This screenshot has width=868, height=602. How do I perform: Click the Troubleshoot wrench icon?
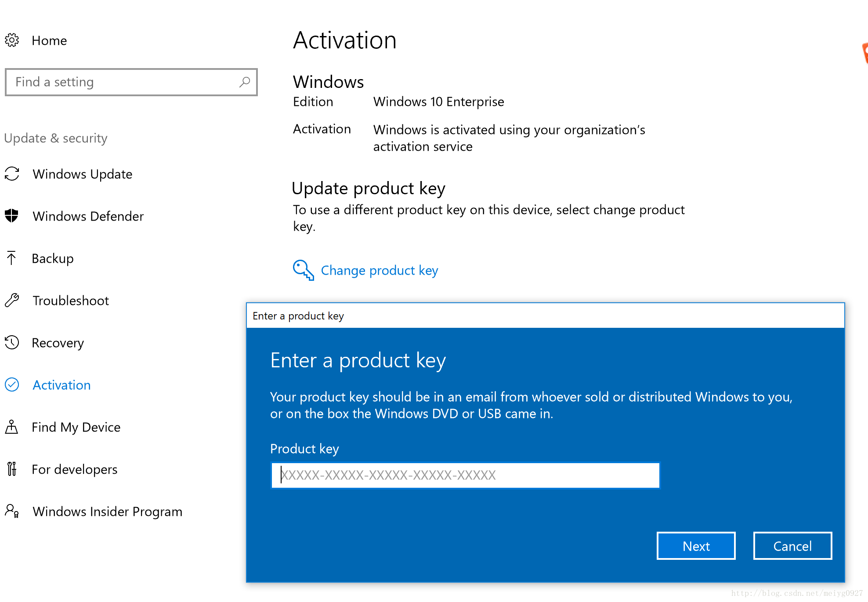(12, 300)
